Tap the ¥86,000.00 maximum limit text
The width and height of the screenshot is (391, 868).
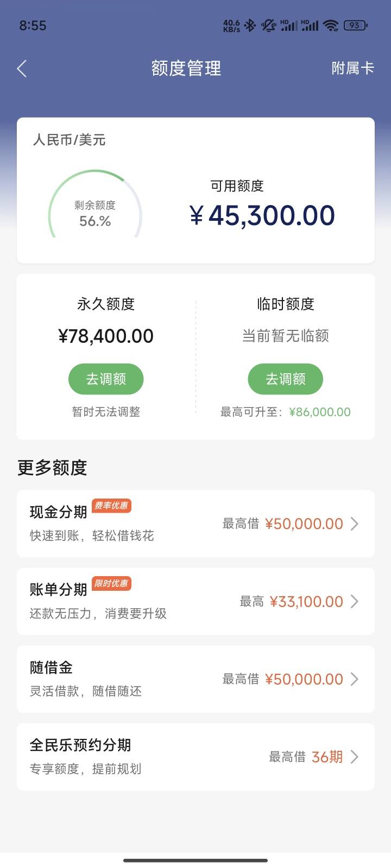(x=320, y=412)
